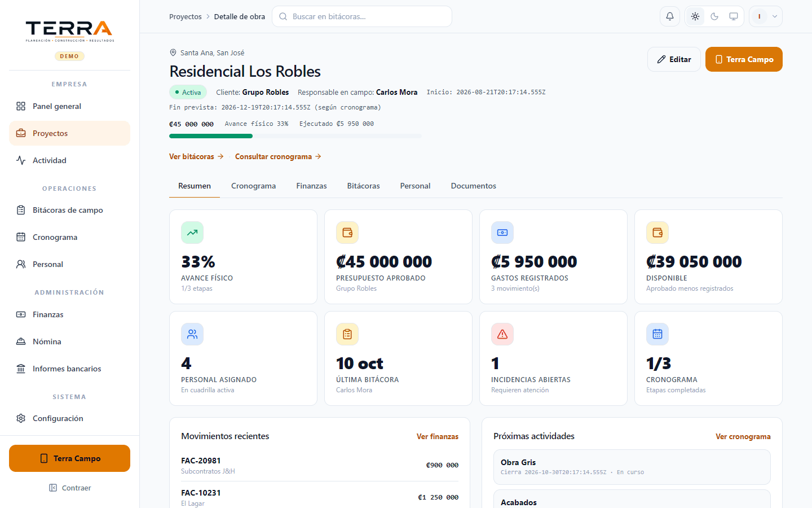Collapse the sidebar with Contraer

(x=70, y=488)
